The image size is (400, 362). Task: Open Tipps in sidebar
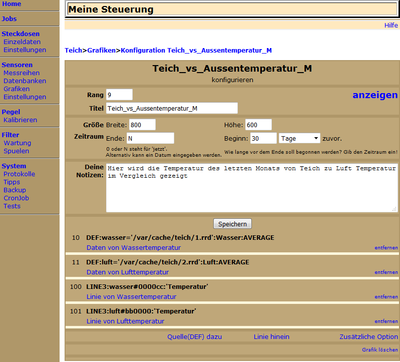12,182
